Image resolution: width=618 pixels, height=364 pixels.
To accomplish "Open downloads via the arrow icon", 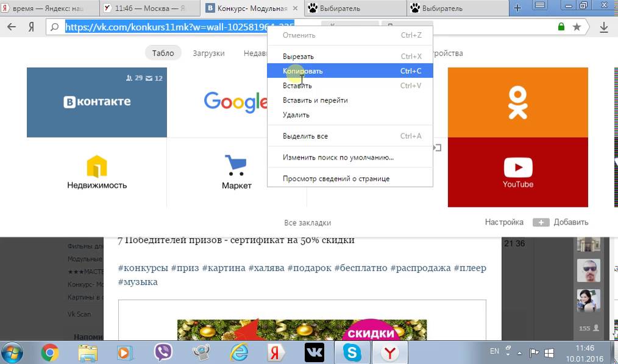I will 604,27.
